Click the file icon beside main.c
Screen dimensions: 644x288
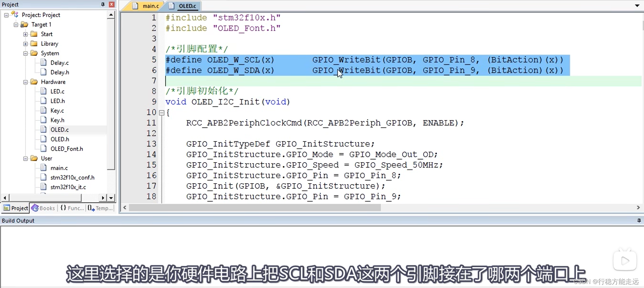coord(44,167)
